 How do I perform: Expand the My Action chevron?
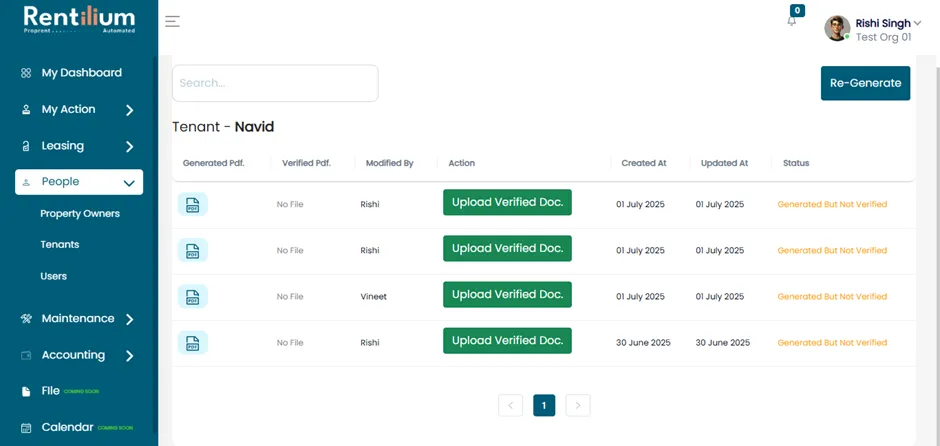(x=129, y=110)
